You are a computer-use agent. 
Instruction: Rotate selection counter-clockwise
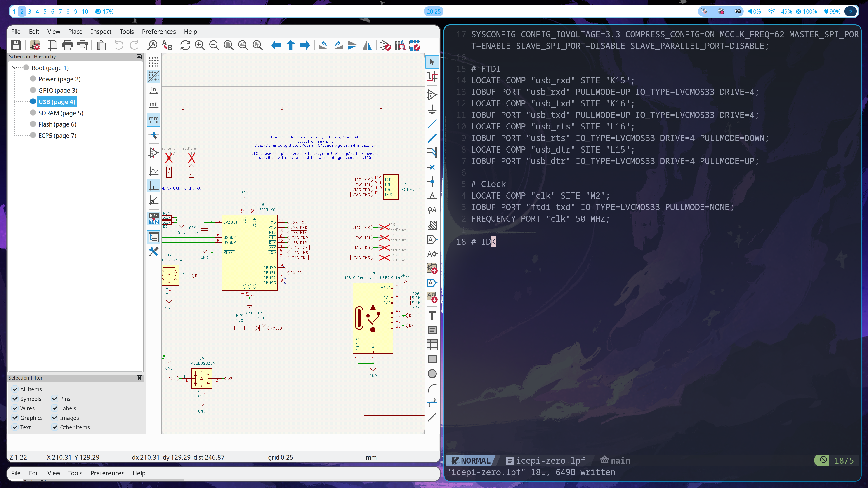coord(323,45)
